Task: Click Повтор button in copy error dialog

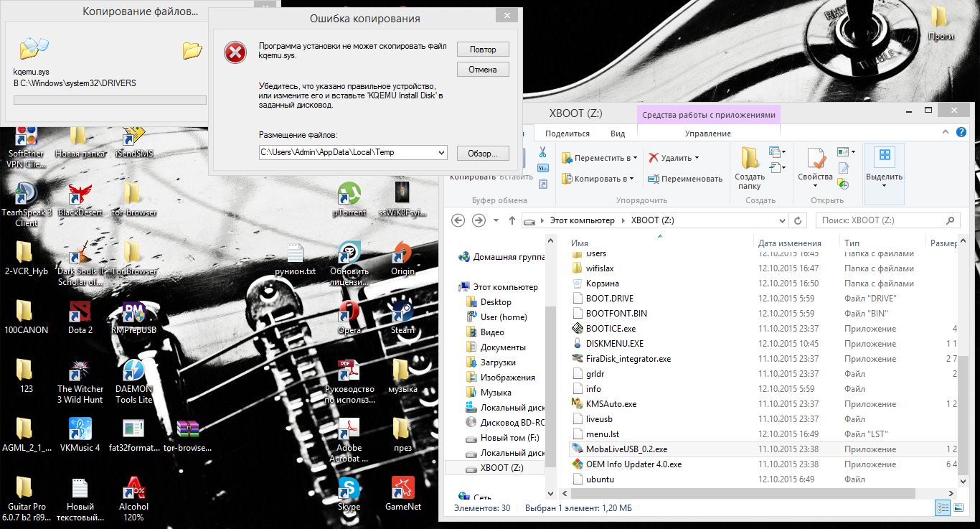Action: 483,50
